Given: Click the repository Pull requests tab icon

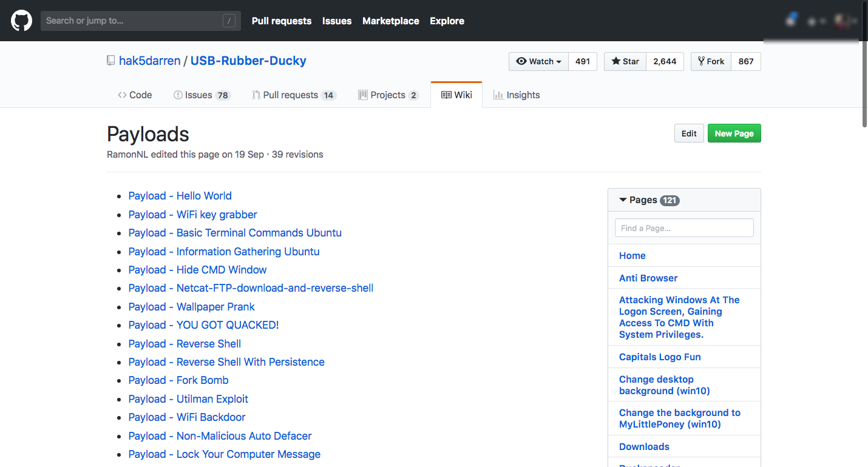Looking at the screenshot, I should click(x=256, y=95).
